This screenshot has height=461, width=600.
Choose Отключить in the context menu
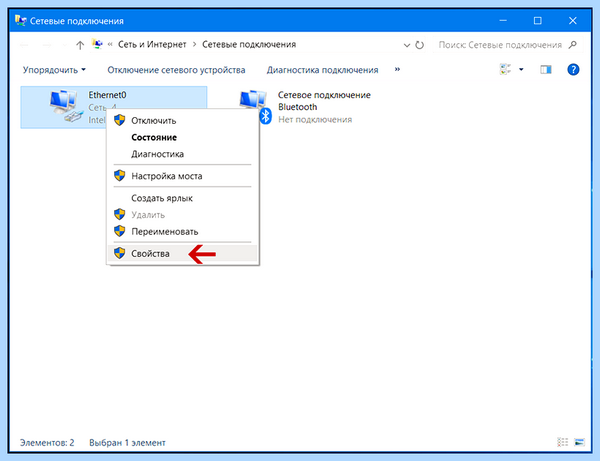(183, 121)
